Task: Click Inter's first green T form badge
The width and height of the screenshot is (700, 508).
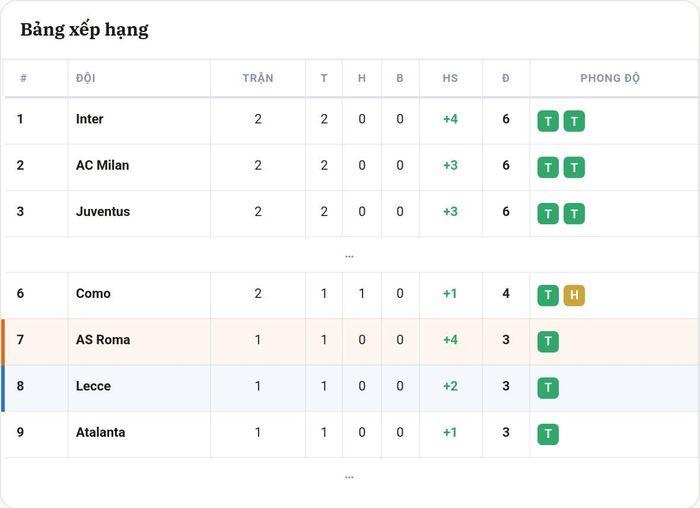Action: 548,121
